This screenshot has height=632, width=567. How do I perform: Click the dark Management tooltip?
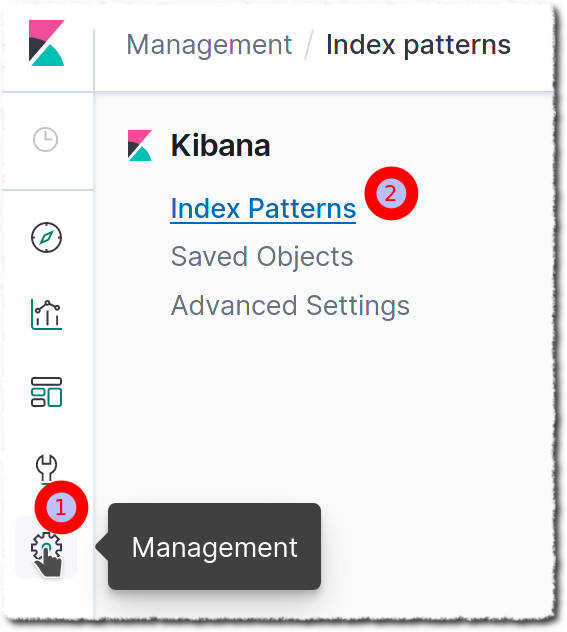(x=214, y=547)
